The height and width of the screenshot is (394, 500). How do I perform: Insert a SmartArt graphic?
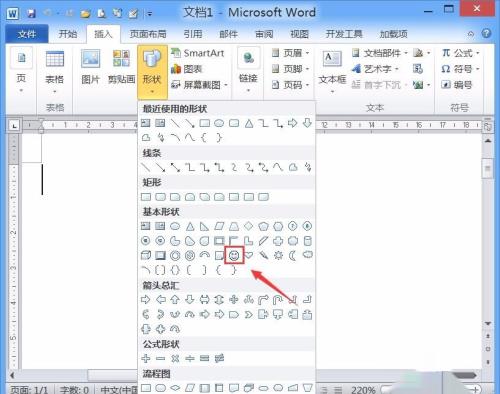coord(198,53)
